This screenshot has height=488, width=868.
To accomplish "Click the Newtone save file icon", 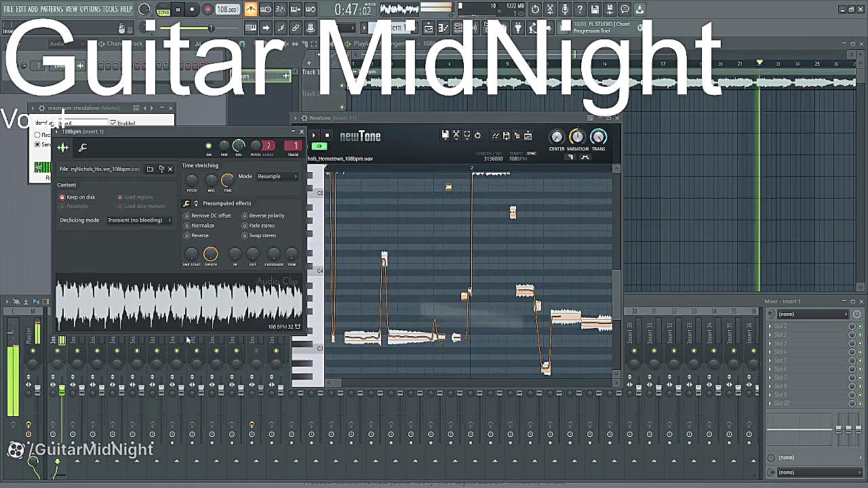I will 445,136.
